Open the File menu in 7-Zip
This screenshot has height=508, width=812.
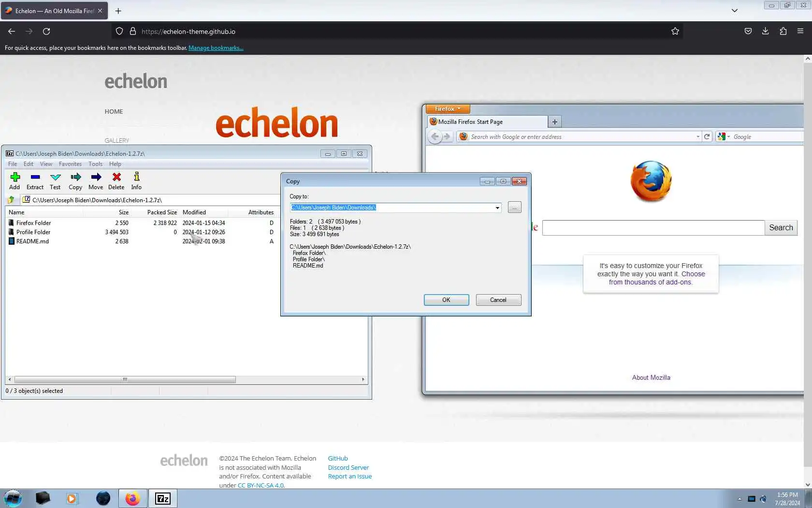(13, 164)
